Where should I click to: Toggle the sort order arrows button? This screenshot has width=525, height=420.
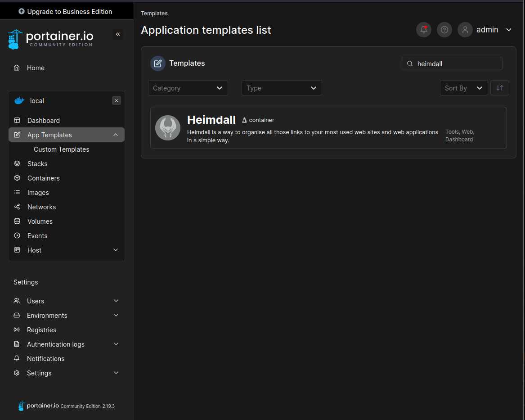pos(499,88)
